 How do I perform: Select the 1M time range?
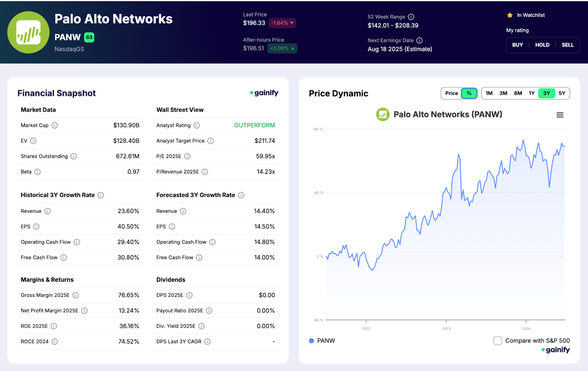(x=489, y=93)
